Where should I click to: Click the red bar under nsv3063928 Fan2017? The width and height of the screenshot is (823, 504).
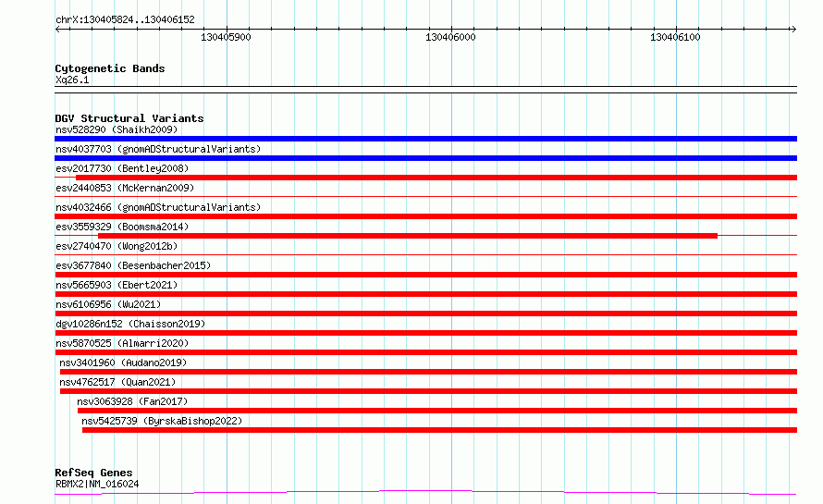pos(437,411)
